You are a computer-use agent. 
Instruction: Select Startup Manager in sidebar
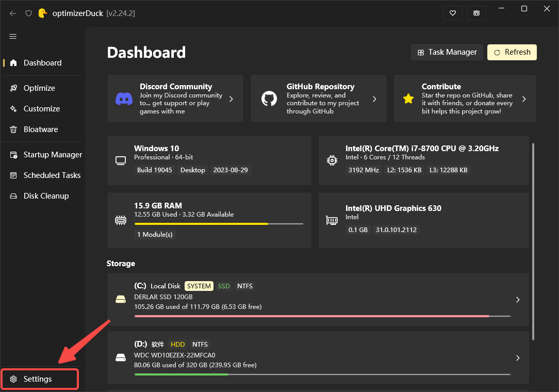[x=42, y=155]
